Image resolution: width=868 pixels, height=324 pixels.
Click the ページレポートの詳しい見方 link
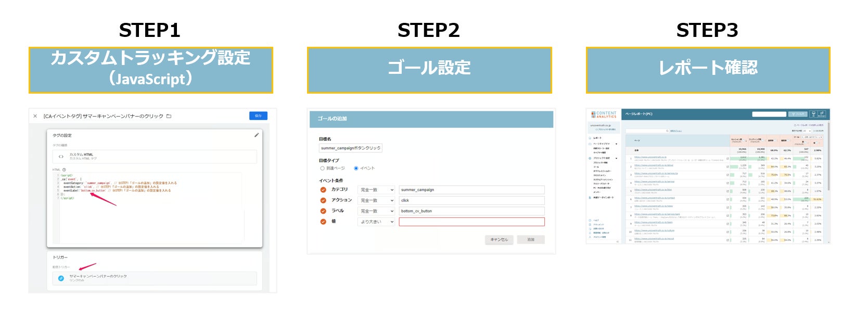pyautogui.click(x=809, y=125)
